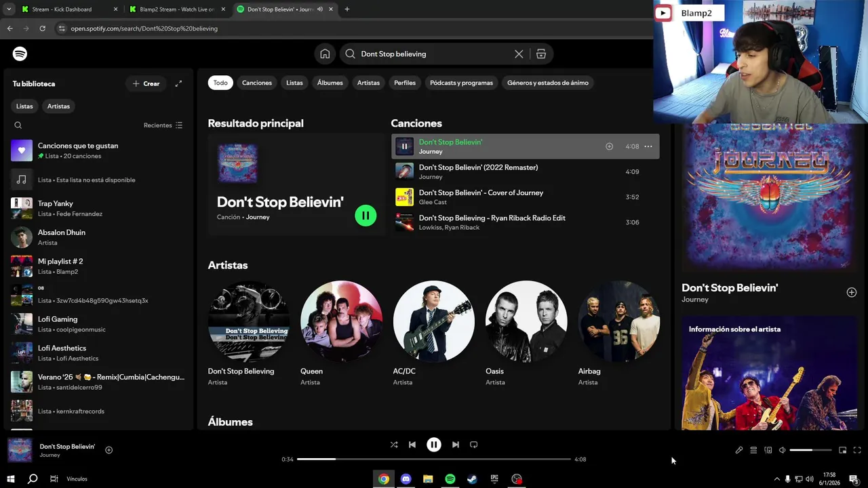This screenshot has width=868, height=488.
Task: Open the play queue icon
Action: click(753, 450)
